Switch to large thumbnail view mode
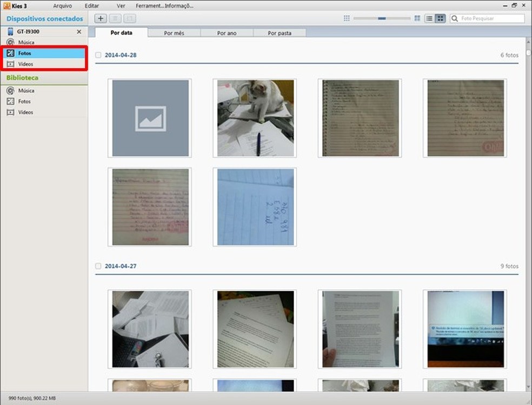The height and width of the screenshot is (405, 532). 441,18
